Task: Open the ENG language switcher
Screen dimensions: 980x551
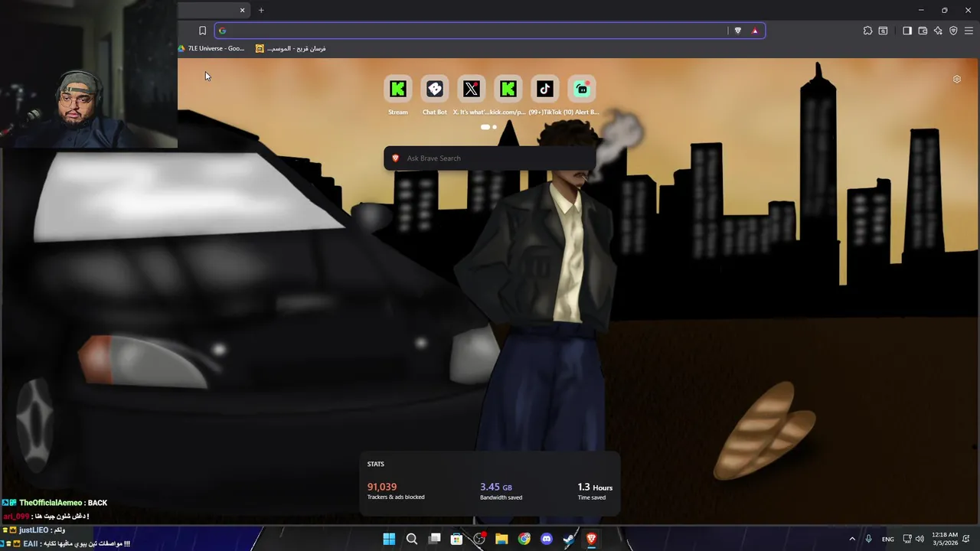Action: point(888,539)
